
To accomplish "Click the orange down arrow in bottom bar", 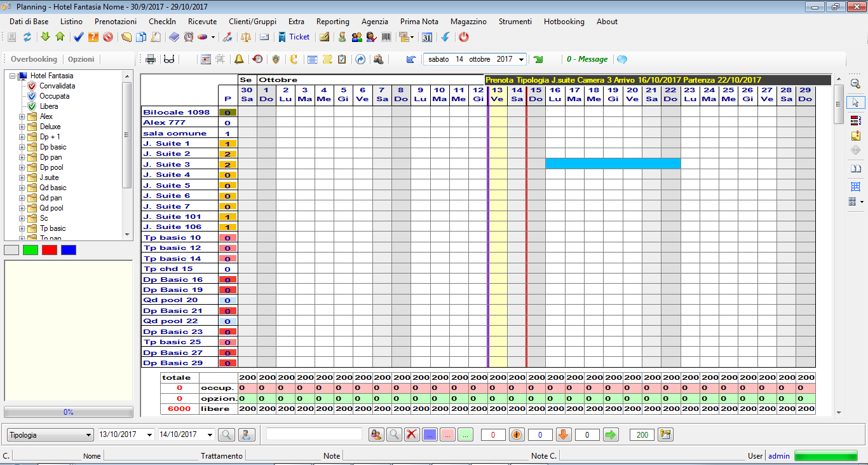I will 564,434.
